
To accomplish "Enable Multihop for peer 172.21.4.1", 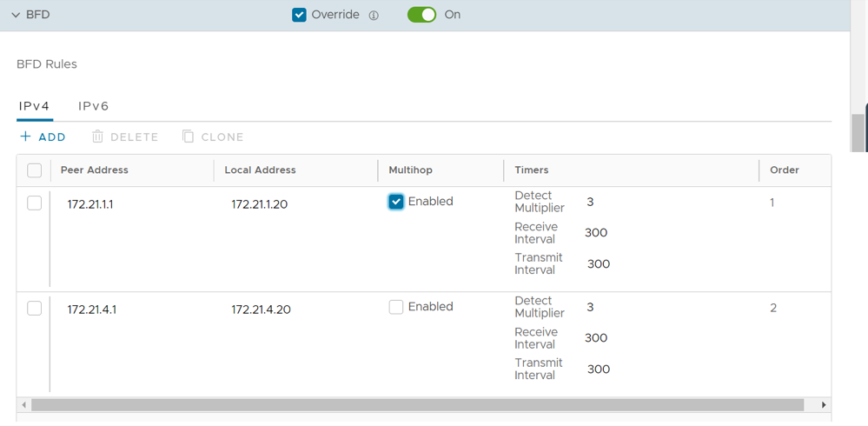I will [396, 307].
